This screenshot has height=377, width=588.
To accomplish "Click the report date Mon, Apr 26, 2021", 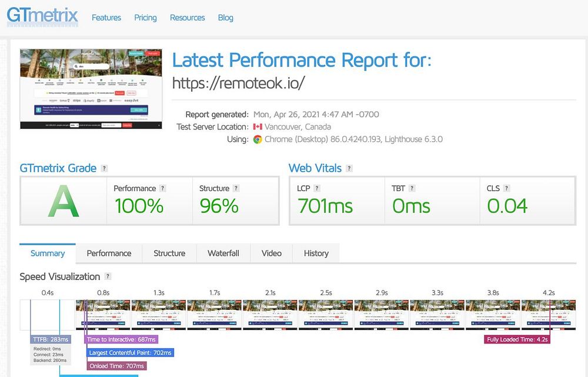I will (x=286, y=115).
